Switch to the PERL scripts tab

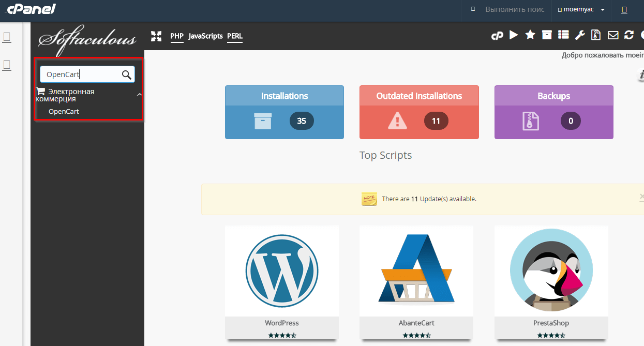[235, 36]
